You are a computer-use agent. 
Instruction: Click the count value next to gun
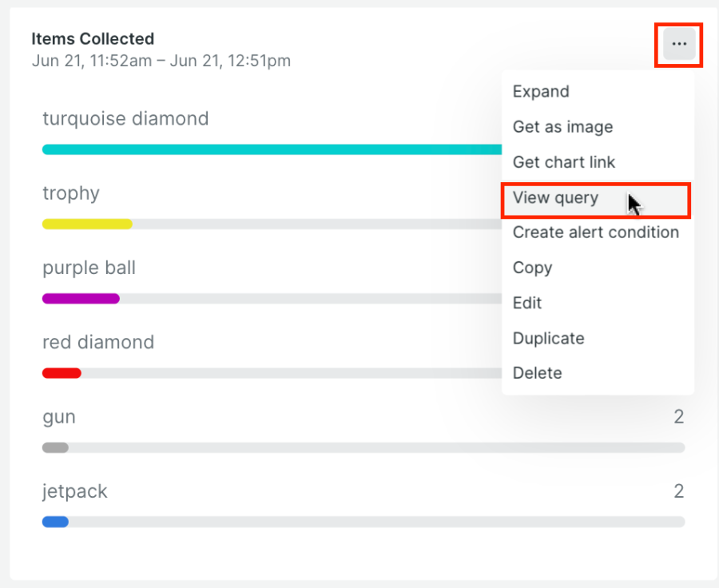pyautogui.click(x=678, y=416)
